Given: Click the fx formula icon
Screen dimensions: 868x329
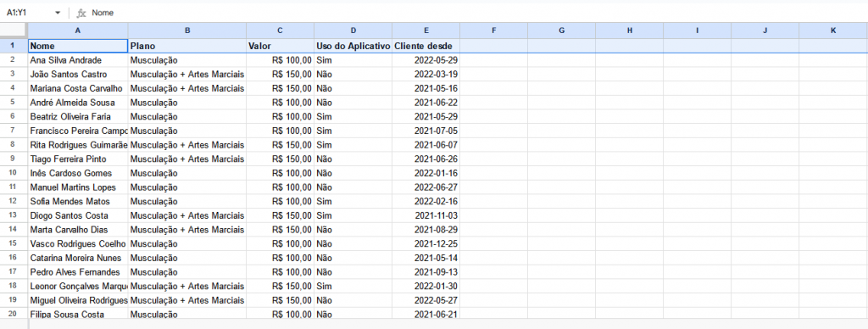Looking at the screenshot, I should tap(81, 13).
